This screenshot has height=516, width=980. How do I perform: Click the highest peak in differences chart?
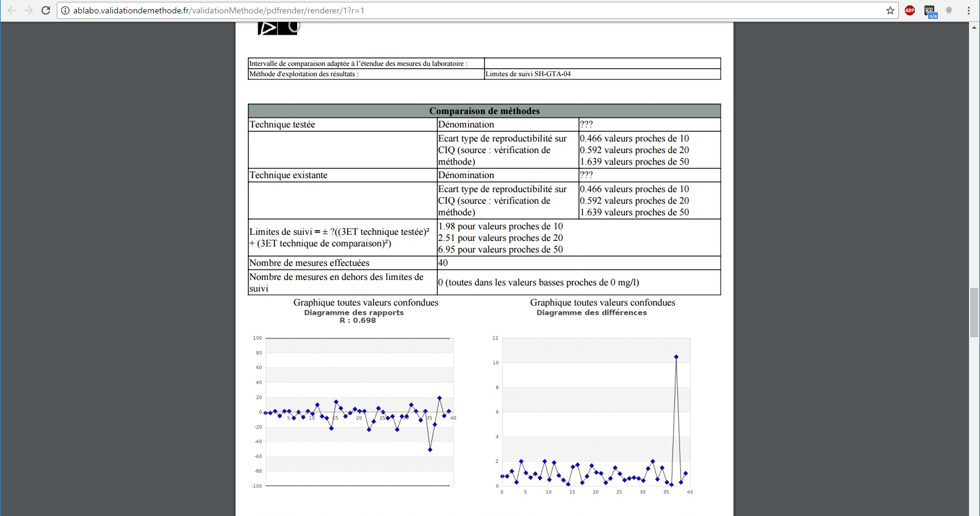(676, 357)
